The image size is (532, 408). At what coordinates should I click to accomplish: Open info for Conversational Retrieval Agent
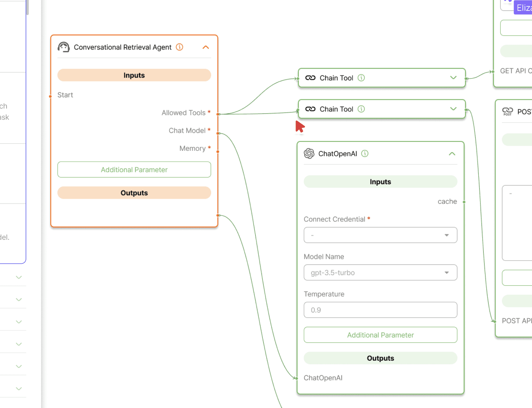179,47
